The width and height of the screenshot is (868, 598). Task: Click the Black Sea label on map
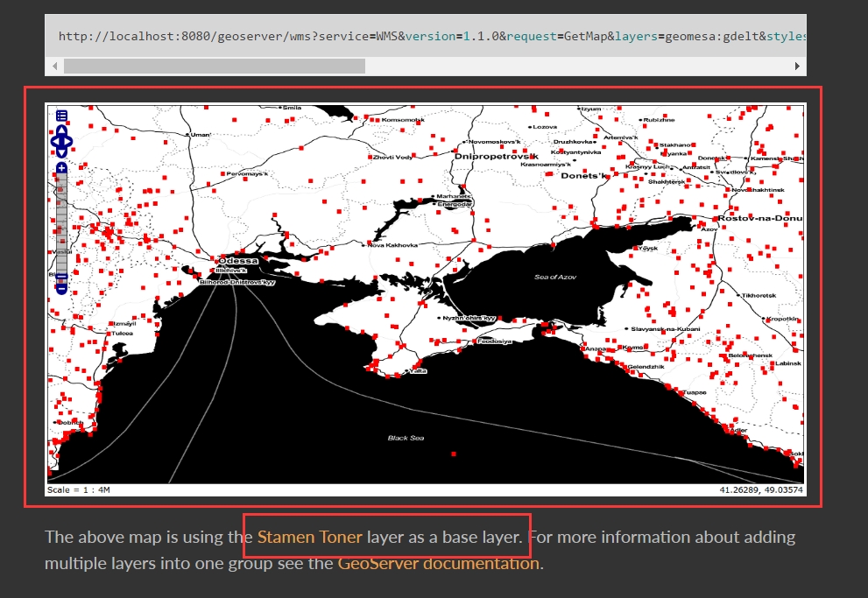406,437
